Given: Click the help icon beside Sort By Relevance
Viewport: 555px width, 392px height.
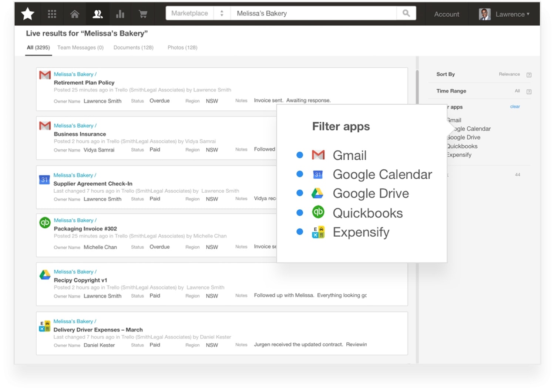Looking at the screenshot, I should [x=529, y=75].
